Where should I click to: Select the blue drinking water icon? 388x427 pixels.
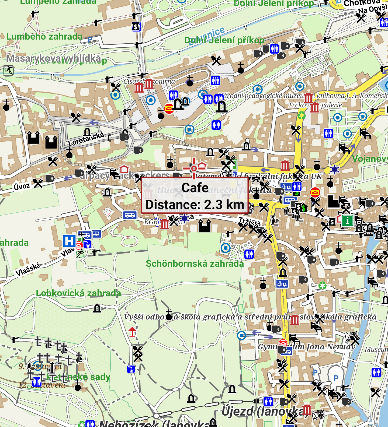(x=131, y=369)
